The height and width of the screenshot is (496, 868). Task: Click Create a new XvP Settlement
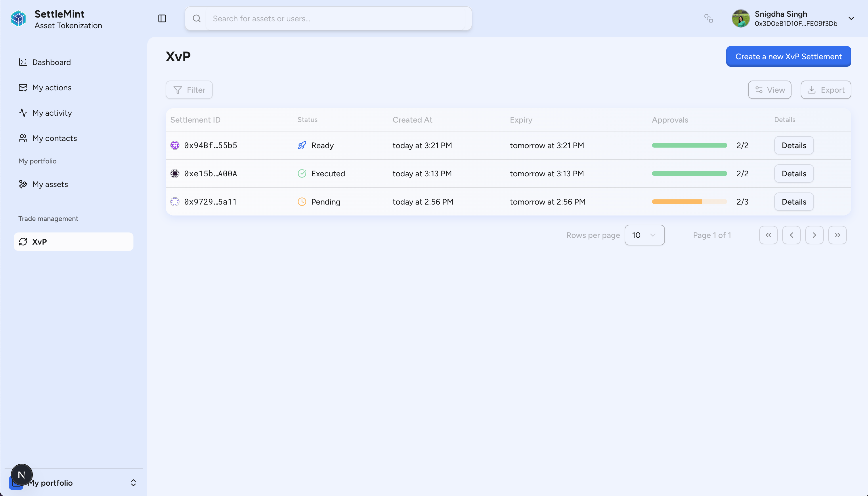[788, 57]
